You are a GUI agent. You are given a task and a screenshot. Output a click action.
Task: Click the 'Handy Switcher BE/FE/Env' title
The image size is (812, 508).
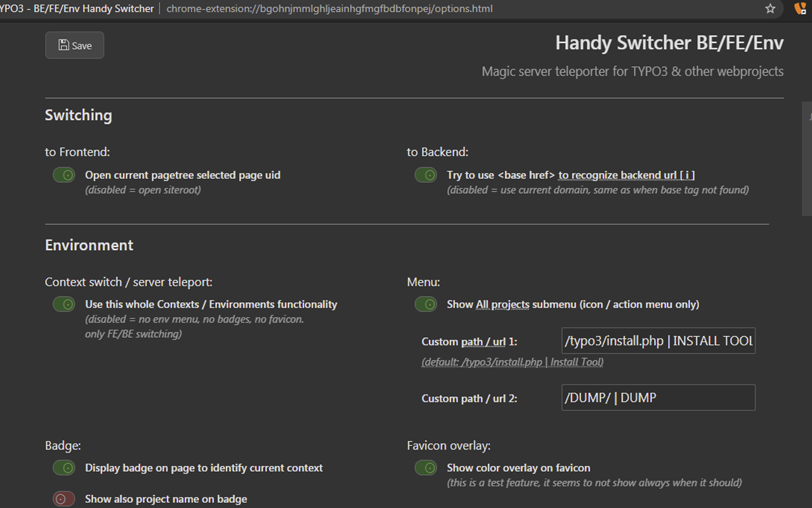(669, 43)
